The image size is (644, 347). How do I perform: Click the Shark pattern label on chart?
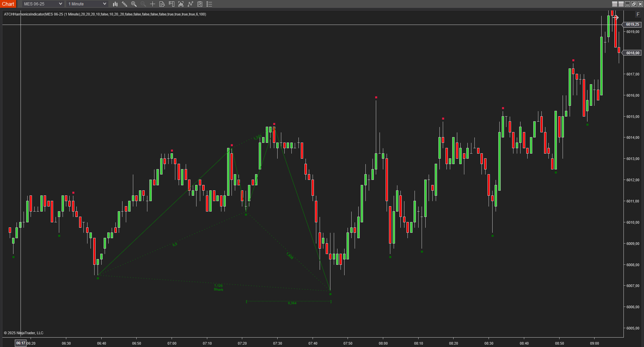tap(218, 290)
